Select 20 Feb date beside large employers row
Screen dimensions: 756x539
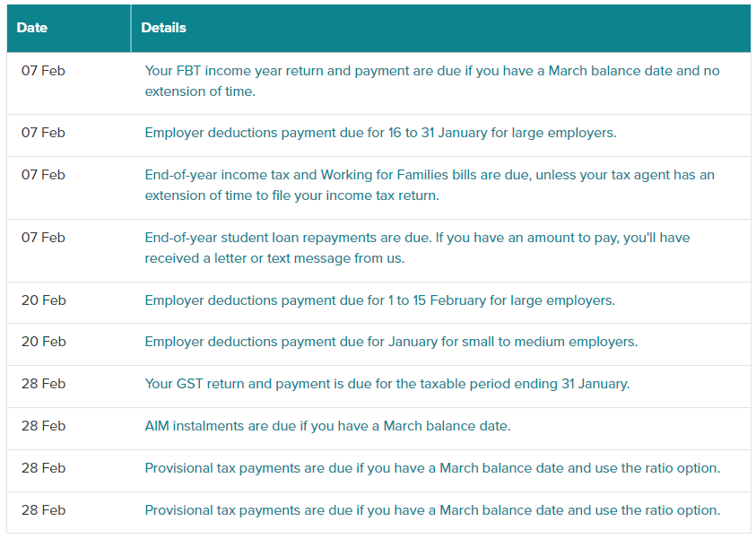coord(43,300)
